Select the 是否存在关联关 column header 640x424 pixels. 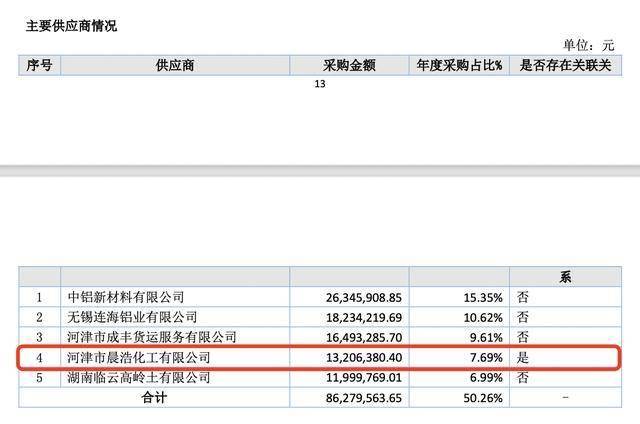point(567,65)
